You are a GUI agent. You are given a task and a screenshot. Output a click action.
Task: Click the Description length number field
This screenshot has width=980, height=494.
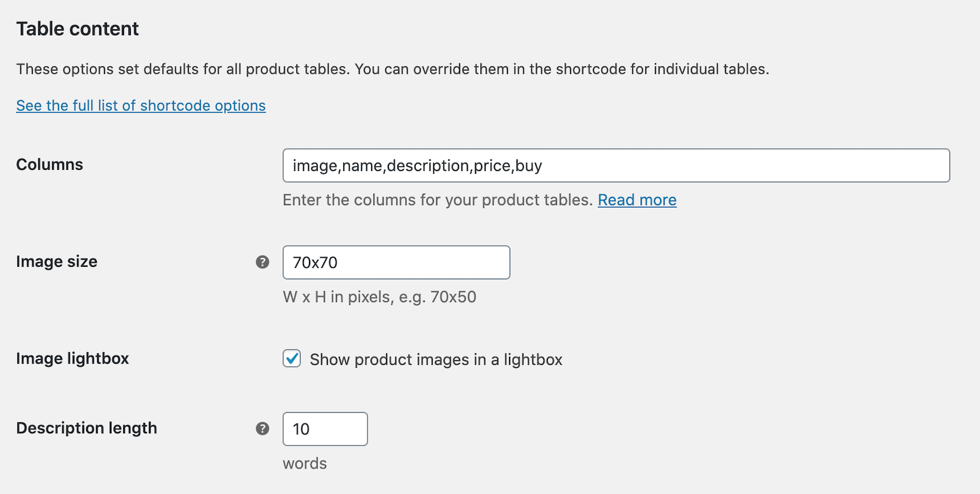click(325, 428)
